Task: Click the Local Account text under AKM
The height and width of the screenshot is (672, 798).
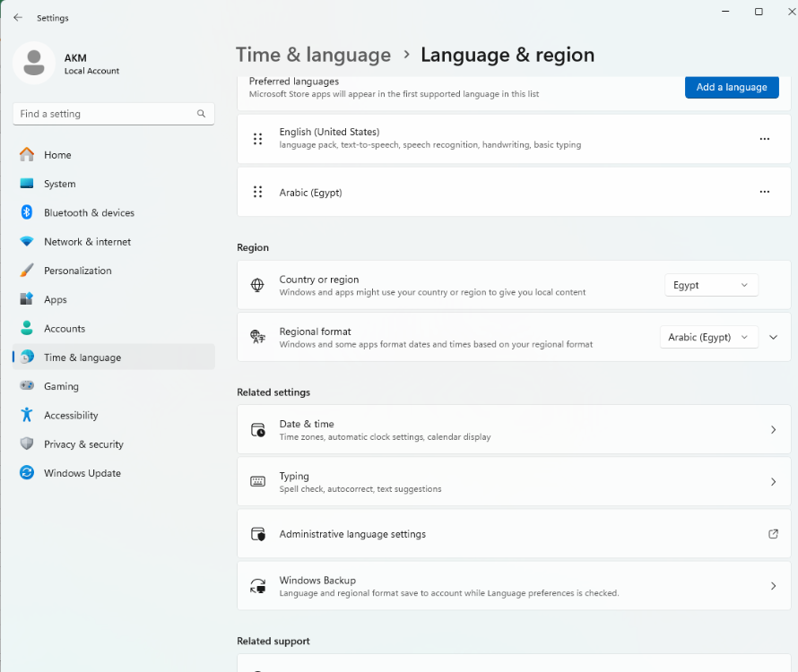Action: [x=91, y=71]
